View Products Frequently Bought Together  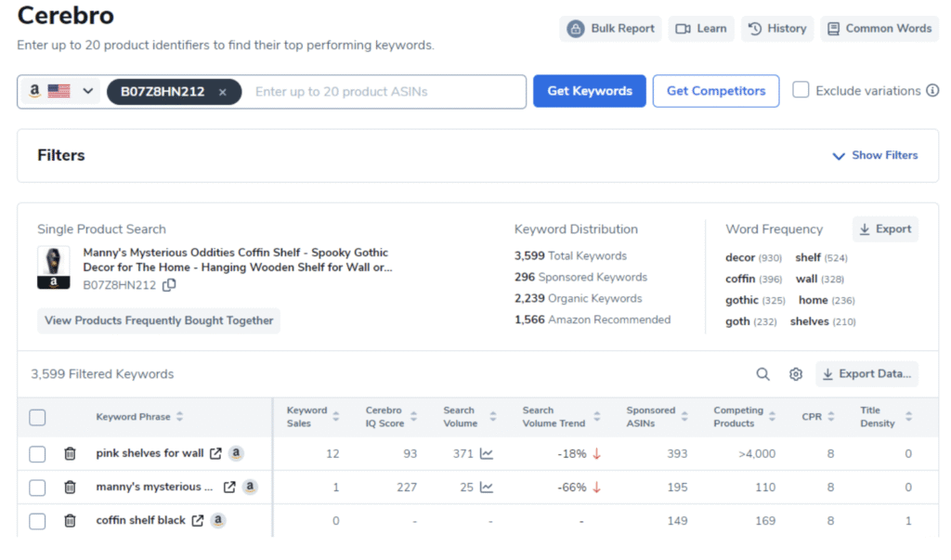coord(159,320)
